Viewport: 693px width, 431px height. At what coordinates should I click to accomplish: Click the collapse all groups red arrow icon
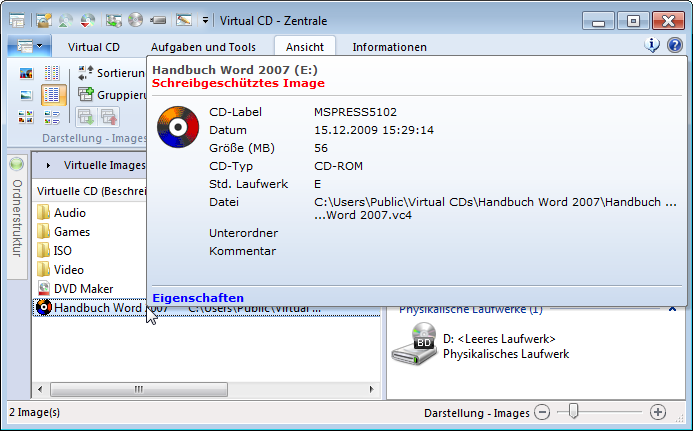[108, 117]
